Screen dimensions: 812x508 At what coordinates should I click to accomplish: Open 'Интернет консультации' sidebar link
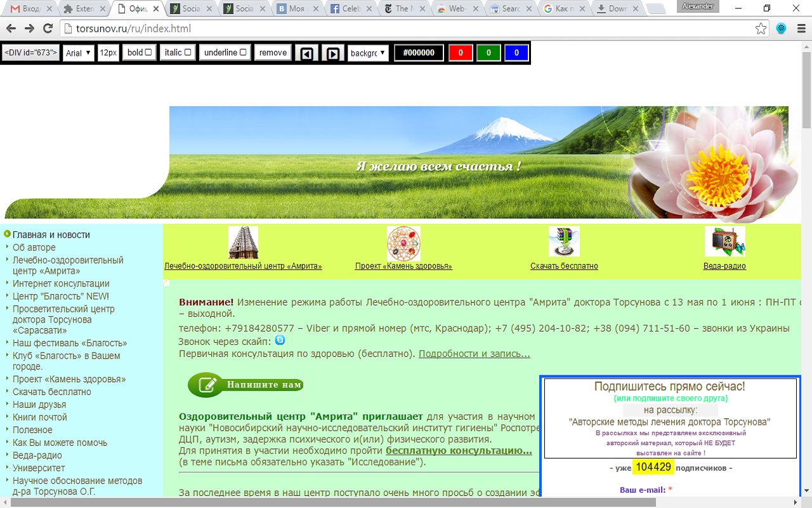pos(61,283)
